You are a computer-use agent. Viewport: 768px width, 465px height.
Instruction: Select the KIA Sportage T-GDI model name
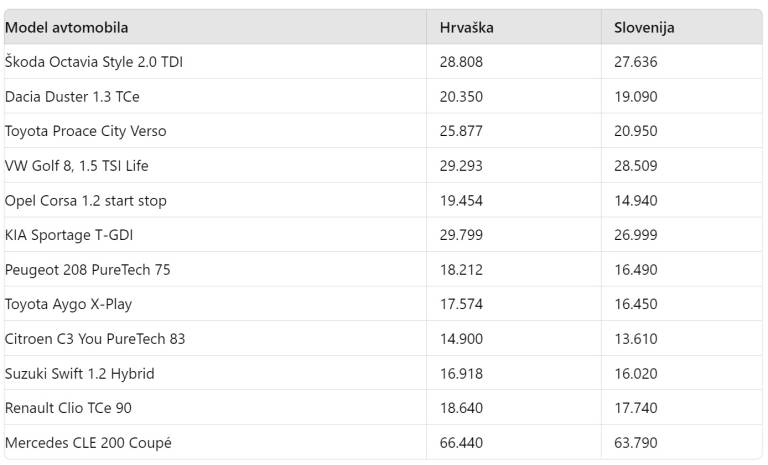(69, 235)
